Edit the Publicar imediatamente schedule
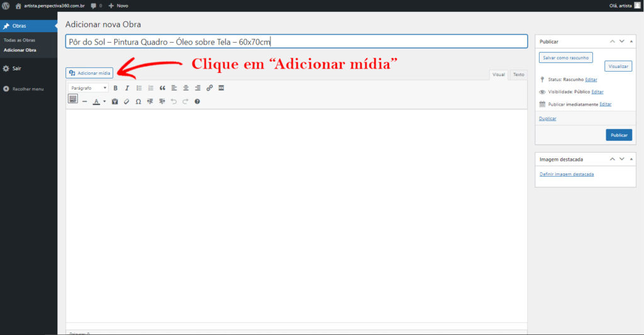This screenshot has height=335, width=644. (606, 104)
